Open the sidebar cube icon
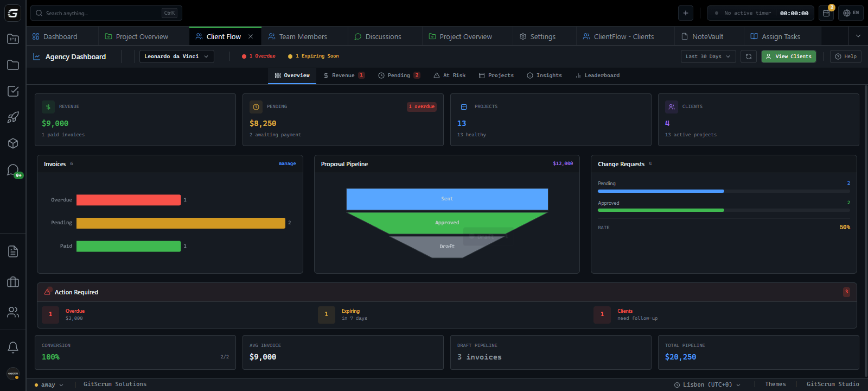Image resolution: width=868 pixels, height=391 pixels. point(13,143)
